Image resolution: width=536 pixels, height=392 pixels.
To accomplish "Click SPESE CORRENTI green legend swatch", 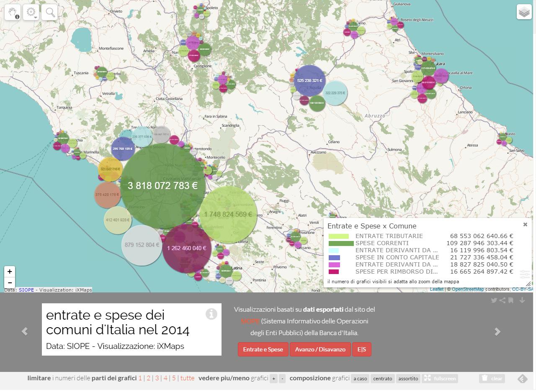I will point(341,243).
